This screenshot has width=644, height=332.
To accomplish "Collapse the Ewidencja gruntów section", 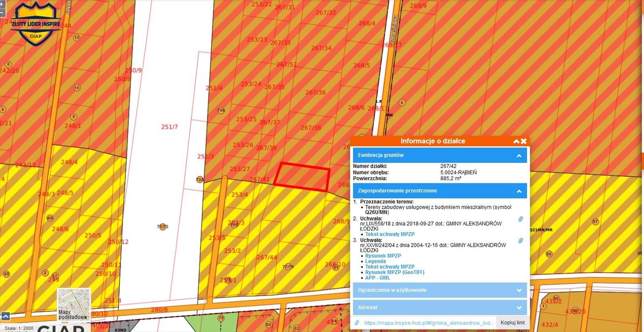I will [440, 155].
